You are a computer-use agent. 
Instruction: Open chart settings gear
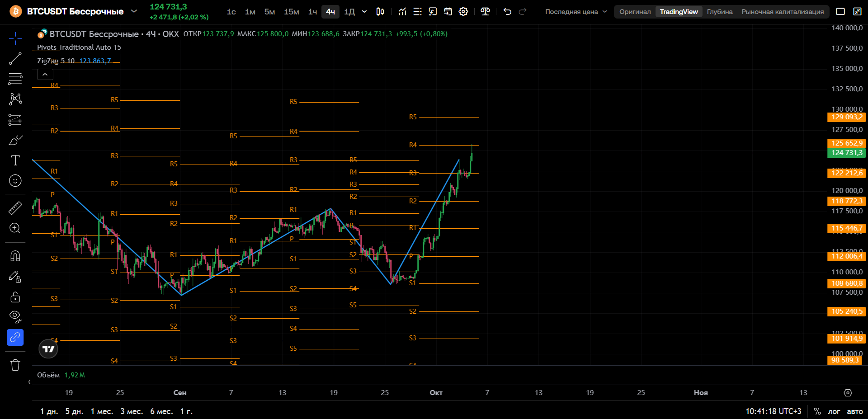(463, 12)
